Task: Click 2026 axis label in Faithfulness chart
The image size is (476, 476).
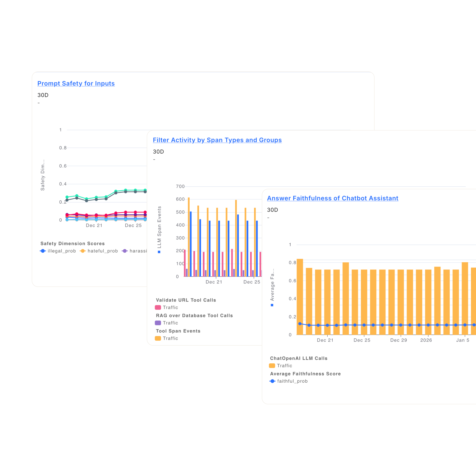Action: pyautogui.click(x=426, y=340)
